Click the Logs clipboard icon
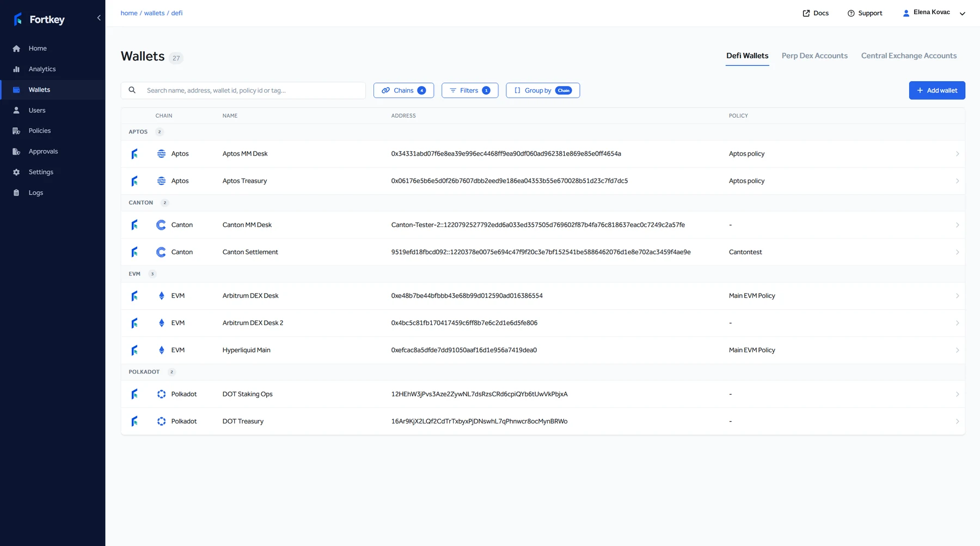 pyautogui.click(x=16, y=193)
